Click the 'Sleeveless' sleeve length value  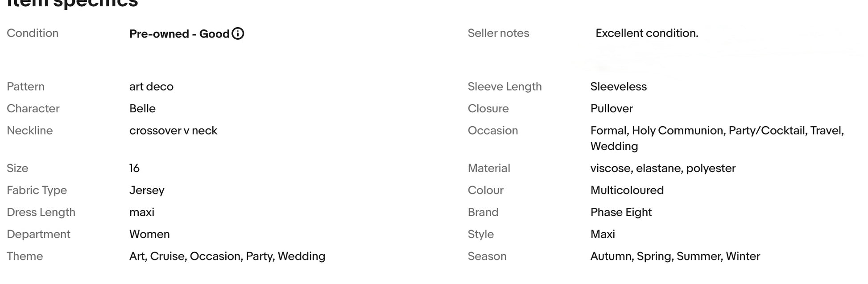(x=618, y=86)
